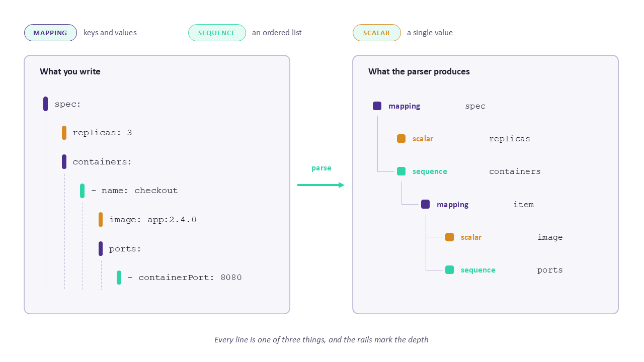Click the green square beside sequence containers
Viewport: 644px width, 362px height.
[401, 171]
